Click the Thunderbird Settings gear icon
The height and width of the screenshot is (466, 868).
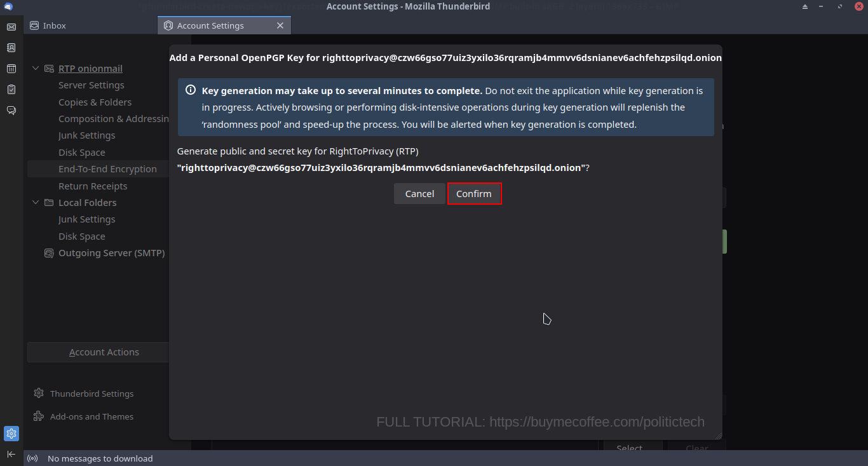tap(39, 394)
